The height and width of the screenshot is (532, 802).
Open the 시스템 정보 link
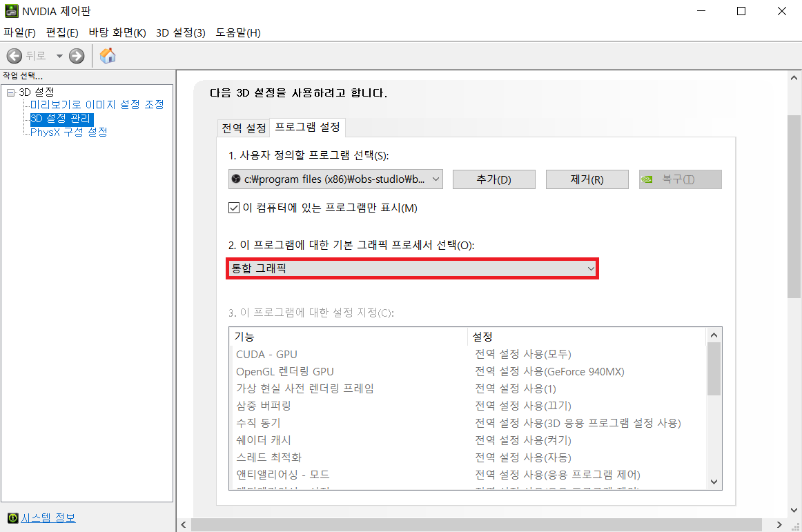(48, 518)
